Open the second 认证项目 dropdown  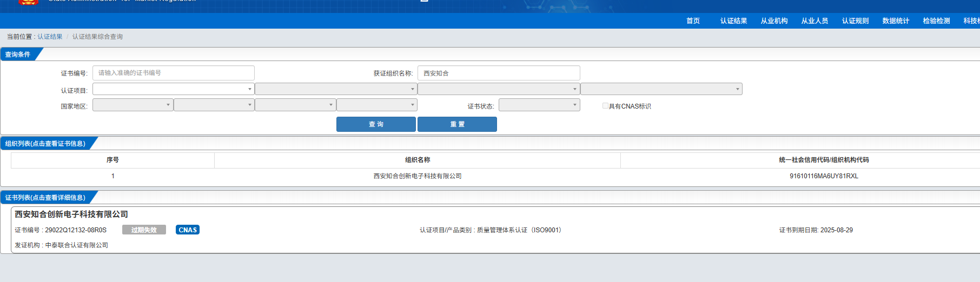[x=336, y=89]
